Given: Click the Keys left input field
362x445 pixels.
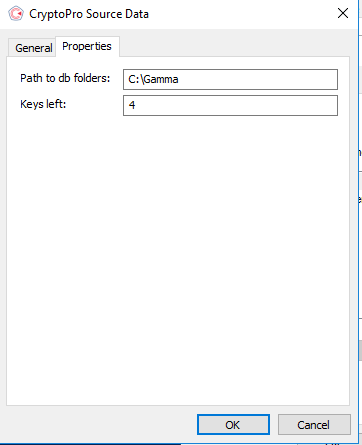Looking at the screenshot, I should (230, 105).
